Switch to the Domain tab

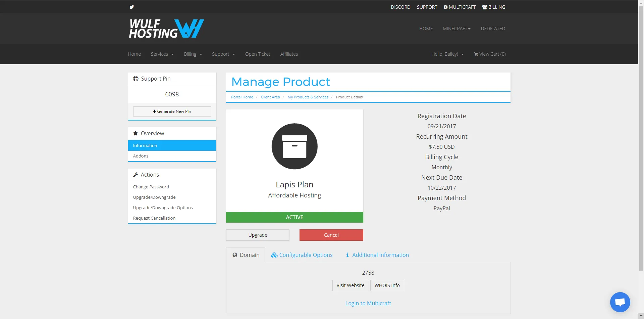point(246,255)
